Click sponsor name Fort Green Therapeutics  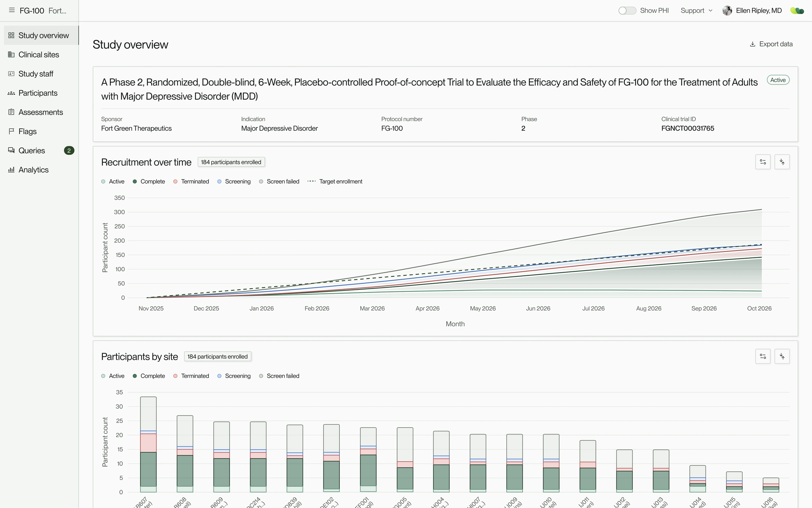click(x=136, y=128)
